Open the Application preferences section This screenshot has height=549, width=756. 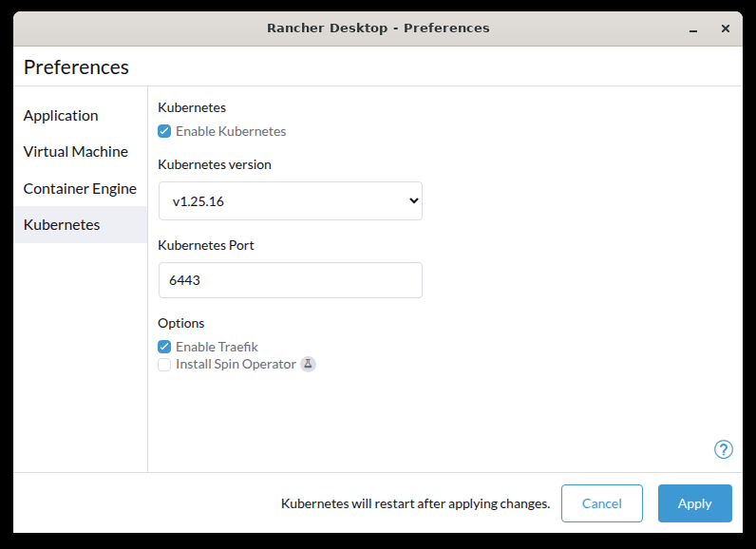(61, 116)
